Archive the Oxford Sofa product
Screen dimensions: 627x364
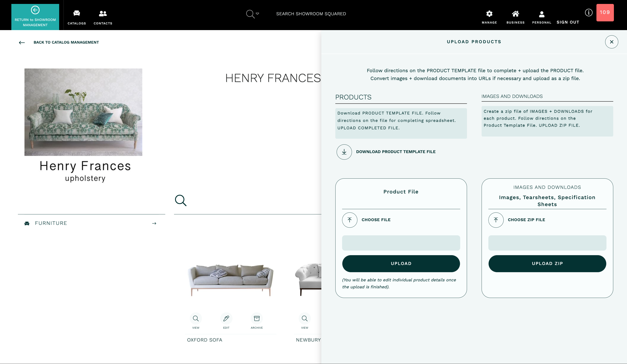[257, 318]
